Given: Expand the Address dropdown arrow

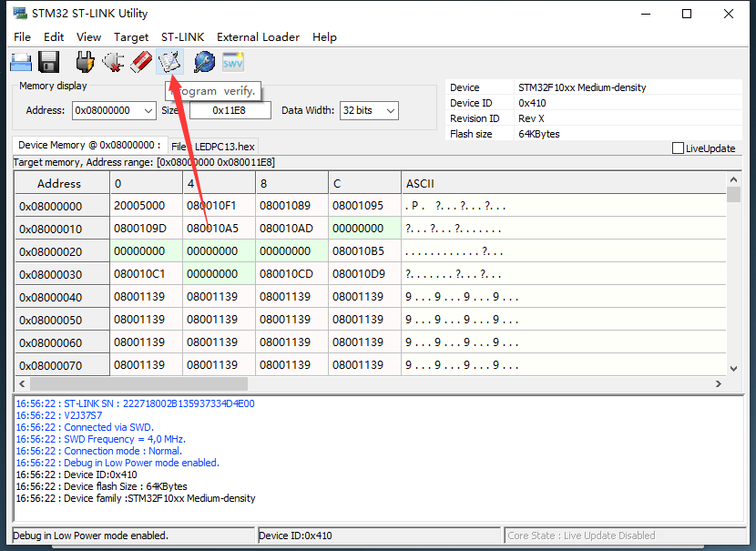Looking at the screenshot, I should click(148, 110).
